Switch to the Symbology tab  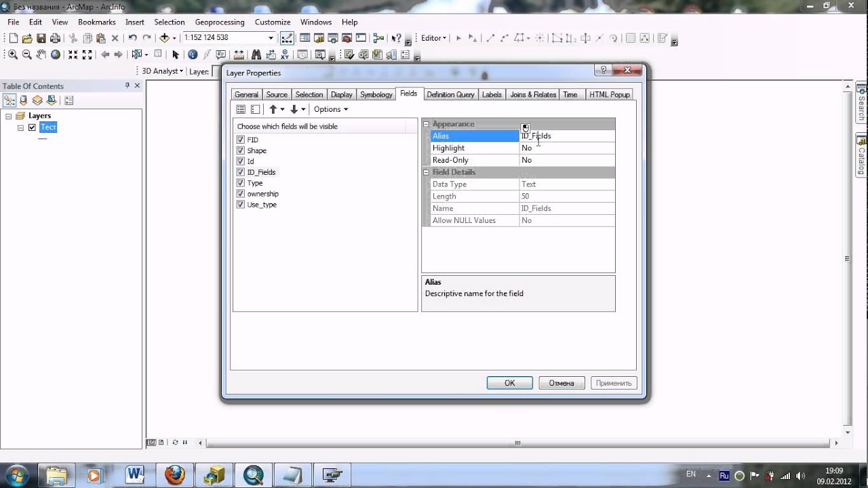point(376,95)
